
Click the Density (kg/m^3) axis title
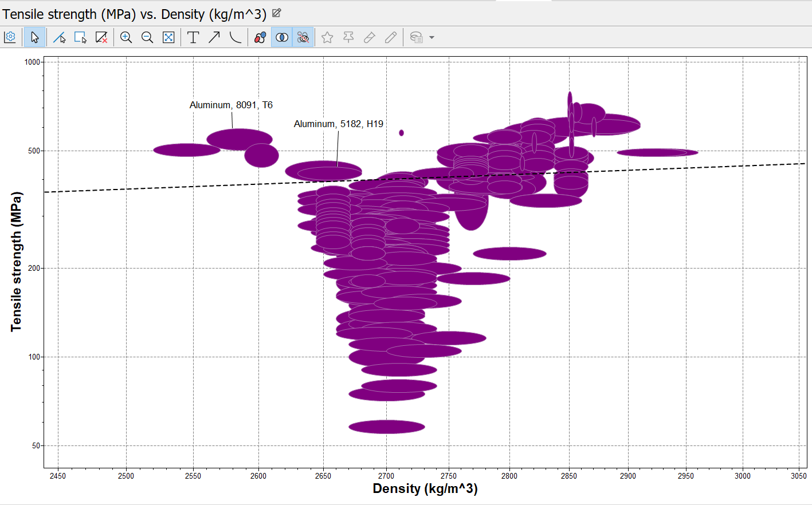pyautogui.click(x=425, y=488)
